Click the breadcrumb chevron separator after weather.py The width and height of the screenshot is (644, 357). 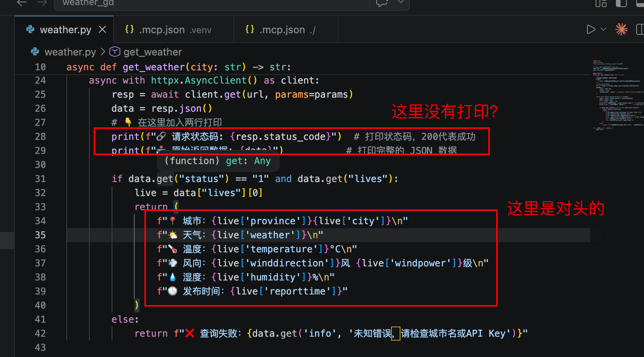(103, 52)
